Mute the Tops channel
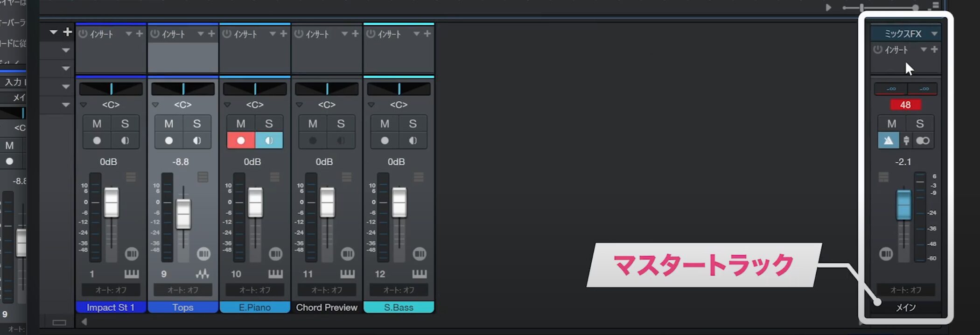 168,124
